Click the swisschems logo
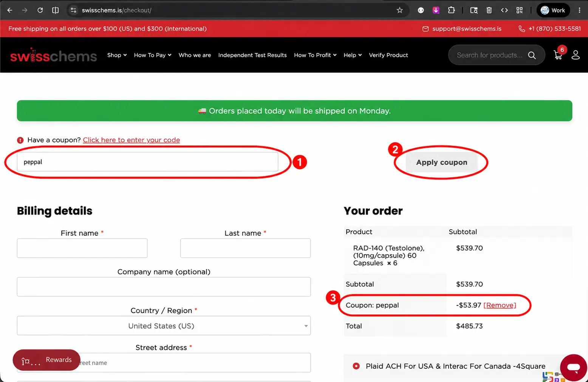Viewport: 588px width, 382px height. point(53,56)
